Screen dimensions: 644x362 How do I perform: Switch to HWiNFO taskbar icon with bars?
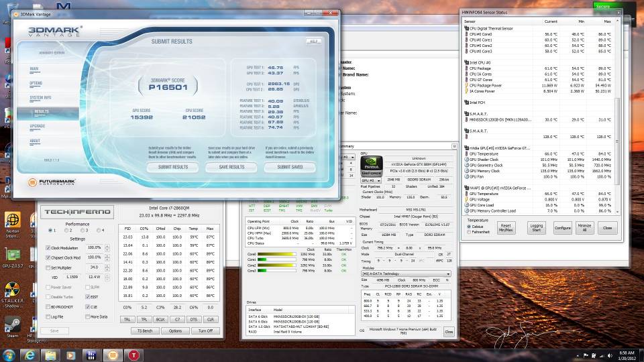92,355
